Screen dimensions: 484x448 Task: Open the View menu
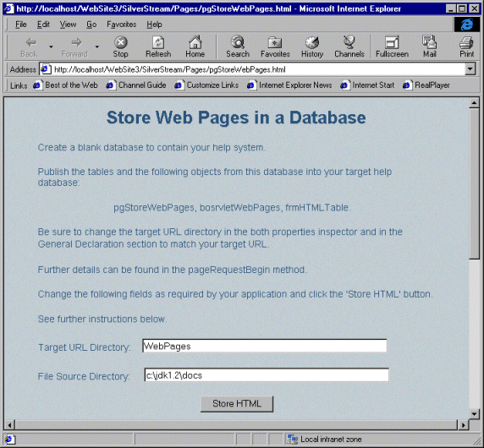tap(68, 25)
